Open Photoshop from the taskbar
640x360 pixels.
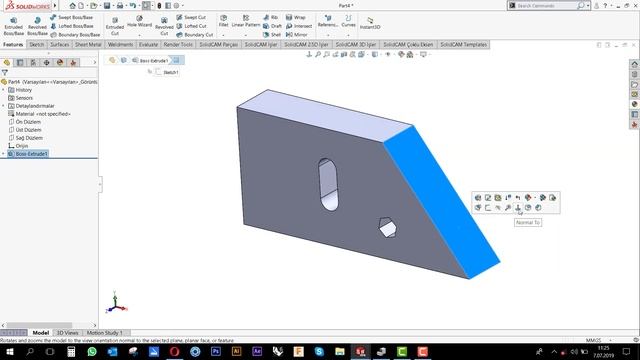[216, 351]
